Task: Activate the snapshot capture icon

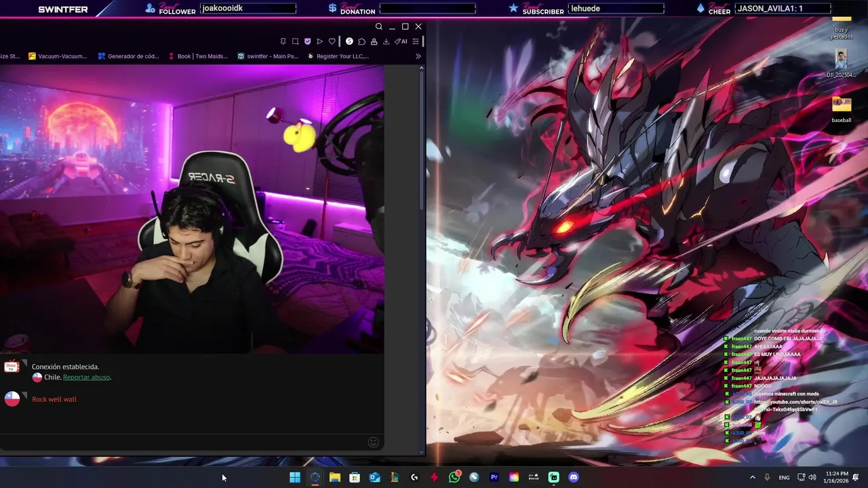Action: pyautogui.click(x=296, y=41)
